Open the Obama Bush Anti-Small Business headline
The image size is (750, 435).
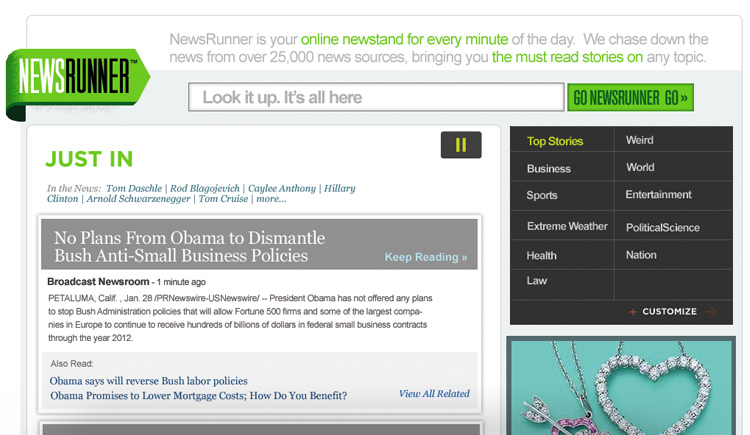(x=189, y=246)
